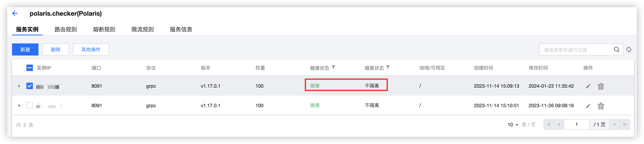Image resolution: width=644 pixels, height=144 pixels.
Task: Click the search magnifier icon in filter box
Action: click(x=617, y=49)
